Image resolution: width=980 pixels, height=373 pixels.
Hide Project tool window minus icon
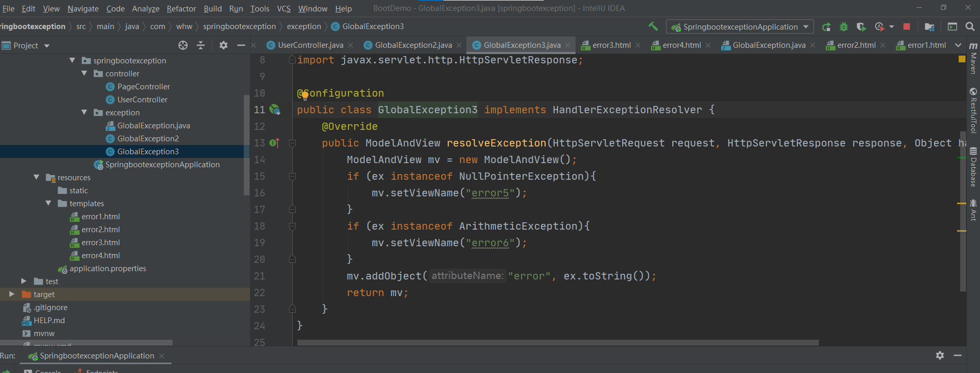pos(241,45)
